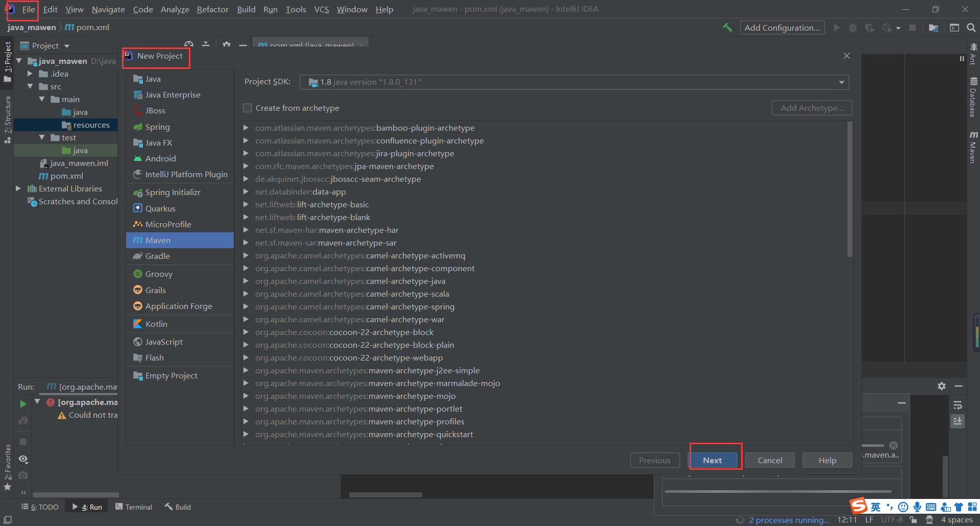980x526 pixels.
Task: Select Groovy project type
Action: tap(180, 274)
